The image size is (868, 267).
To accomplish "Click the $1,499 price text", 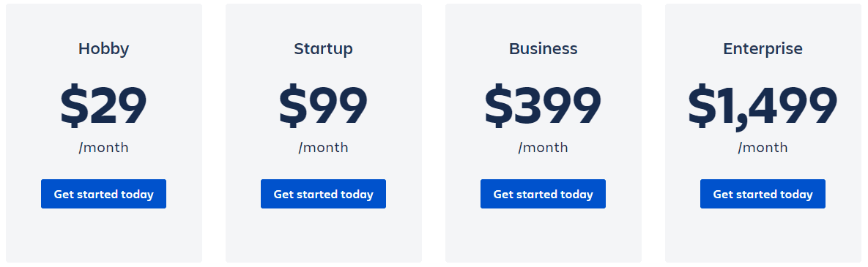I will [763, 107].
